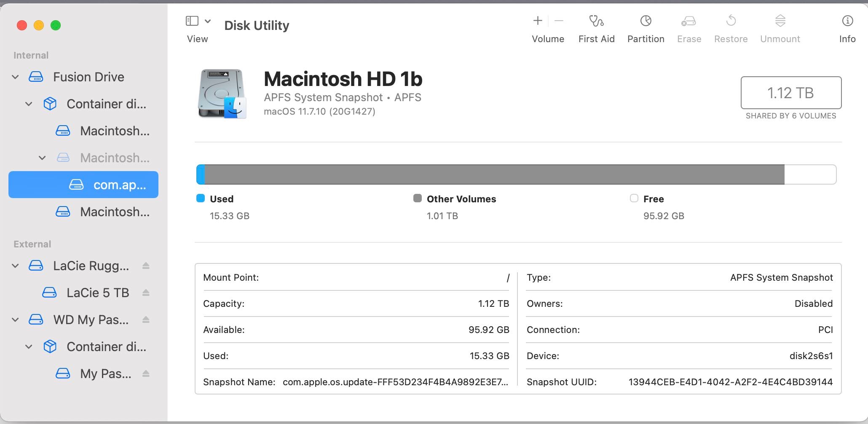Select the internal Container disk item
This screenshot has width=868, height=424.
[x=83, y=104]
